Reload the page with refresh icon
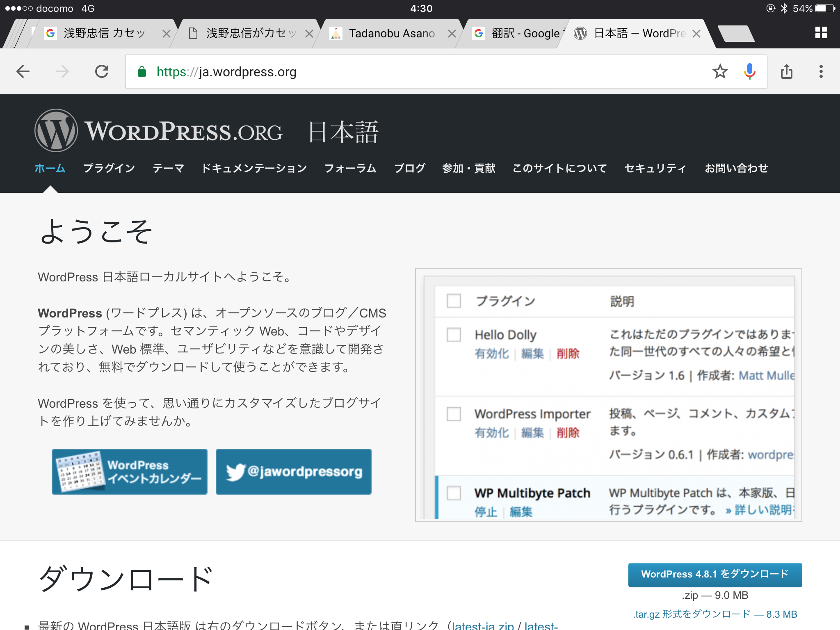 (x=102, y=71)
